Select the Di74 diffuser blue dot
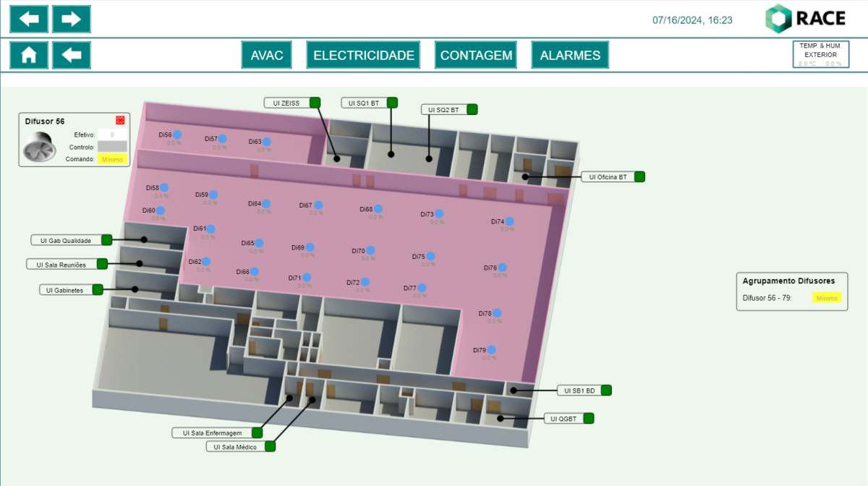 pos(509,221)
